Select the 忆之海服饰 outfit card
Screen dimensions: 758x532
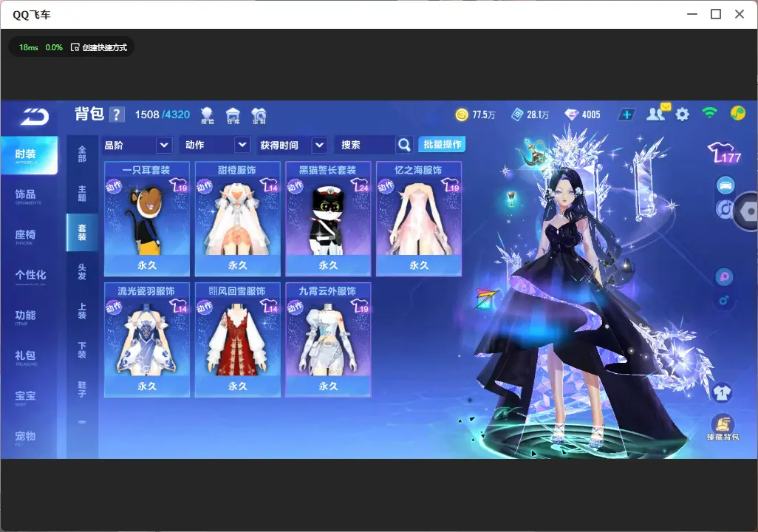pyautogui.click(x=419, y=219)
